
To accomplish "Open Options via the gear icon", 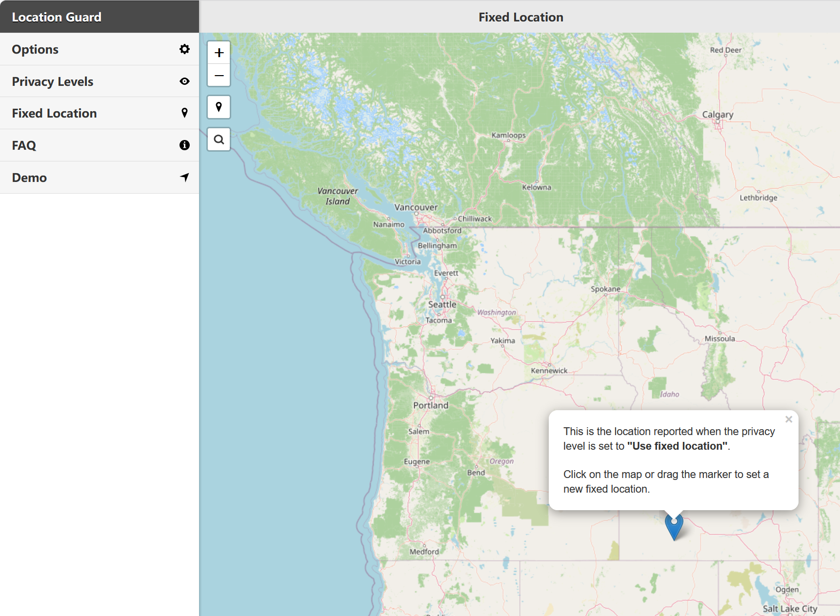I will (184, 49).
